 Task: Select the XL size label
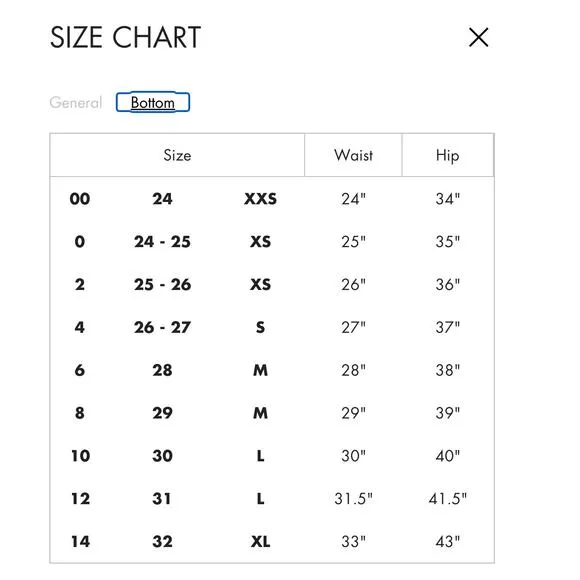pyautogui.click(x=260, y=542)
